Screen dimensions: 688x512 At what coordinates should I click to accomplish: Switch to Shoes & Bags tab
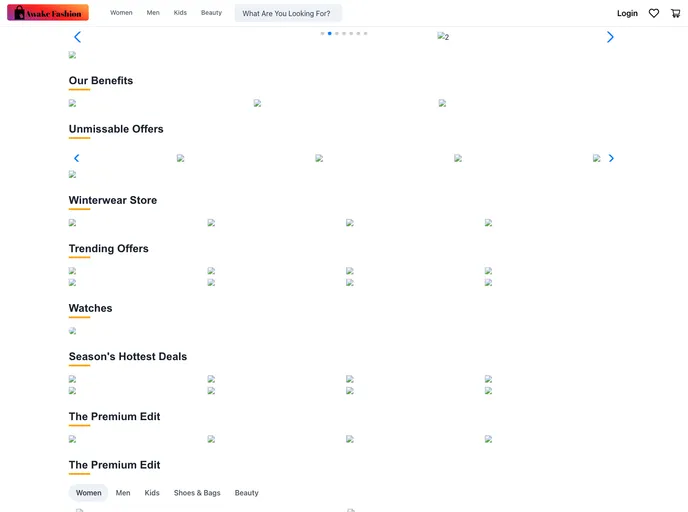[197, 493]
